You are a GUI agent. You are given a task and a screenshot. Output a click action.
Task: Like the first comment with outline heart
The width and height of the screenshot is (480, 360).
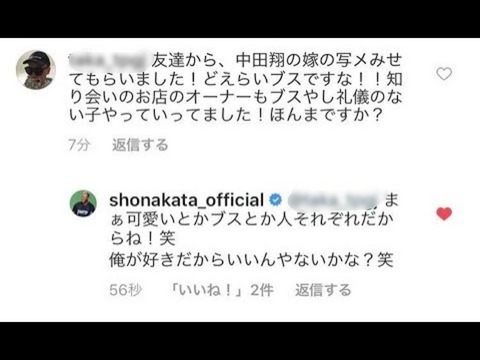point(444,74)
